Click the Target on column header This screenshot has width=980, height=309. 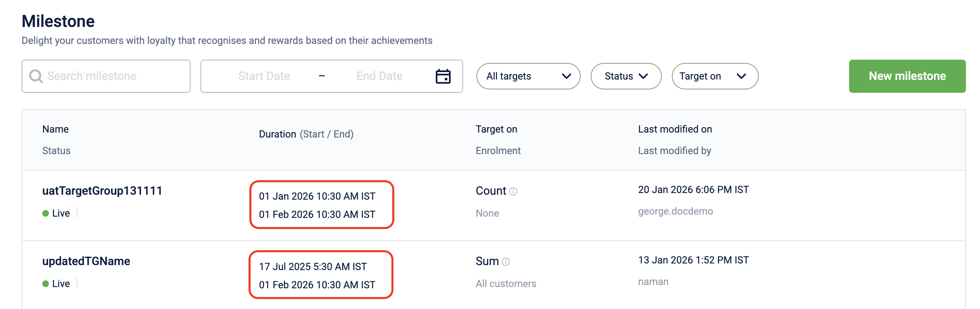click(x=496, y=129)
